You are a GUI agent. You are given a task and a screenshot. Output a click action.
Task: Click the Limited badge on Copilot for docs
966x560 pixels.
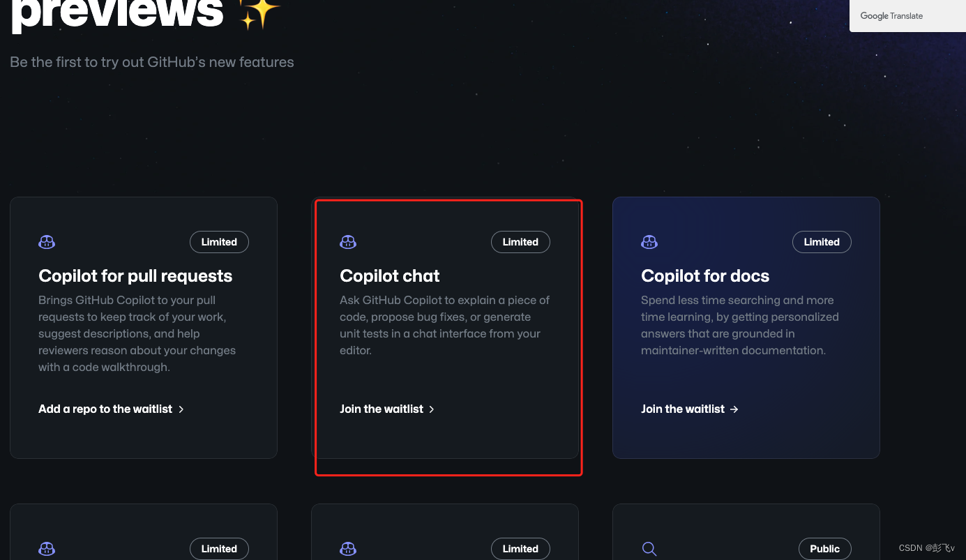(822, 242)
